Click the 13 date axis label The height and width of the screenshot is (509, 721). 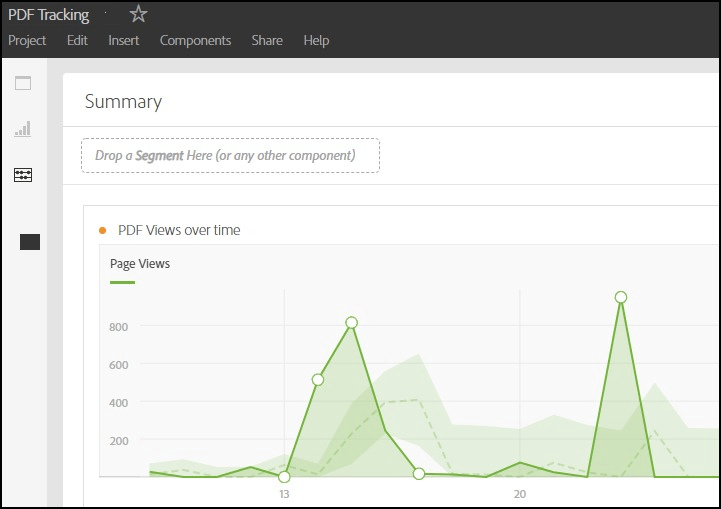tap(284, 494)
